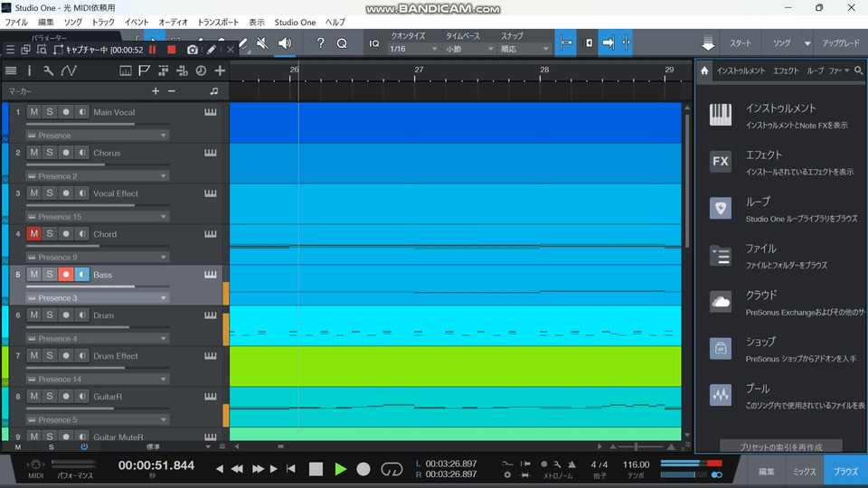This screenshot has width=868, height=488.
Task: Unmute the Chord track
Action: pos(33,234)
